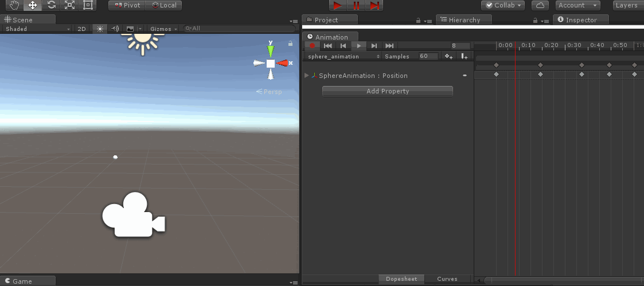Switch to Curves view
The image size is (644, 286).
447,279
